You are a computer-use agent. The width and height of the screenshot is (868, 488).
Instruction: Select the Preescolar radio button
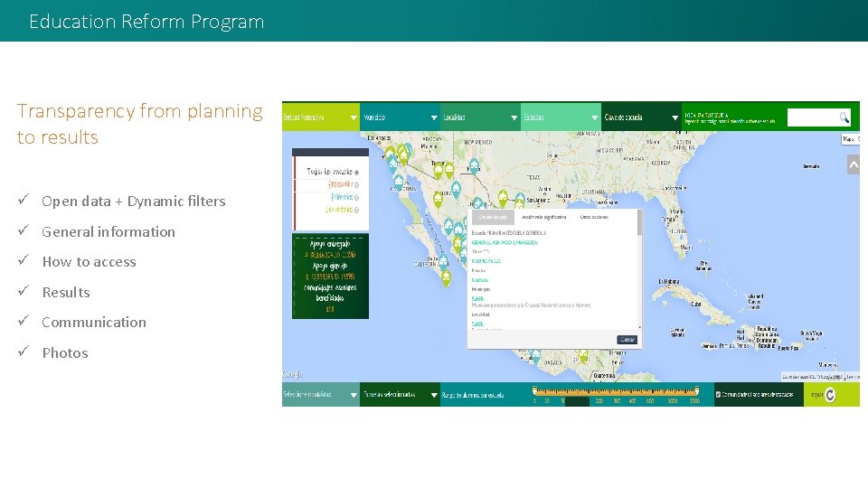tap(356, 184)
